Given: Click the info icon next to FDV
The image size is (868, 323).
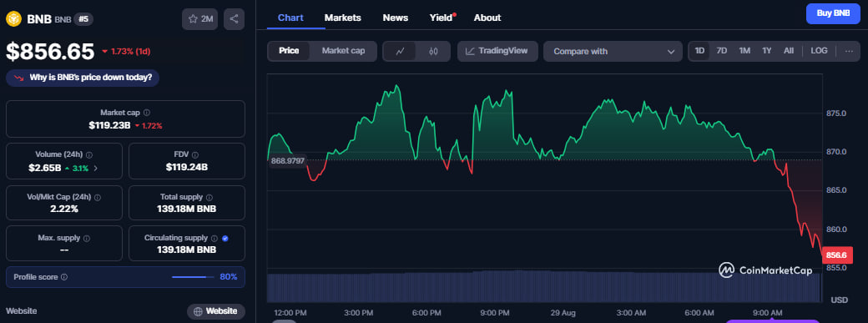Looking at the screenshot, I should coord(194,155).
